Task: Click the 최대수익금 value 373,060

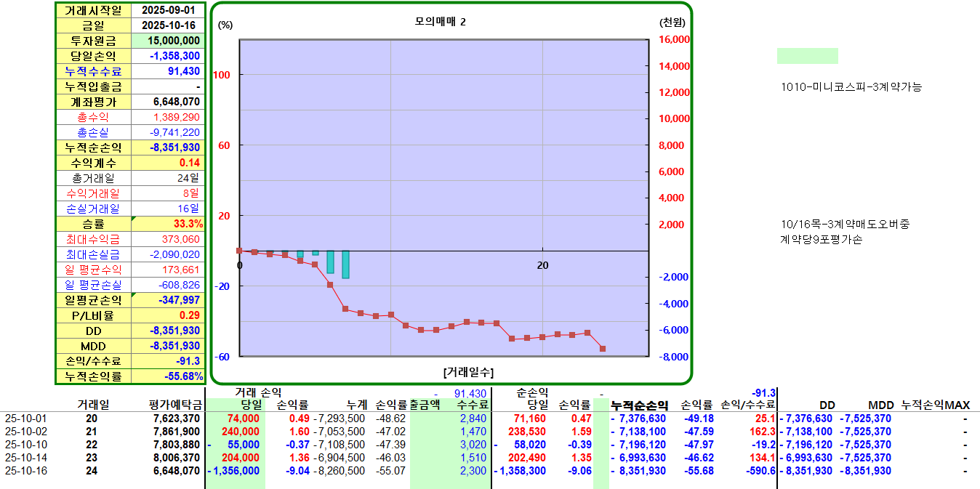Action: point(168,239)
